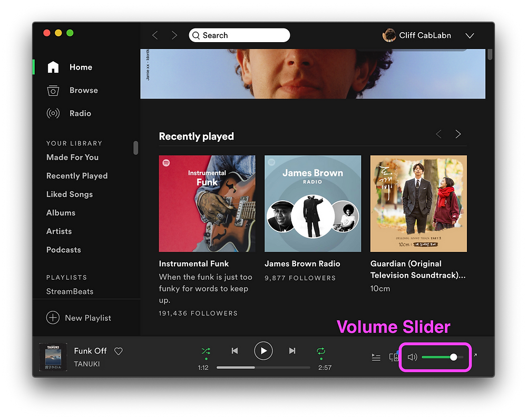Click the search magnifier icon
527x420 pixels.
196,36
